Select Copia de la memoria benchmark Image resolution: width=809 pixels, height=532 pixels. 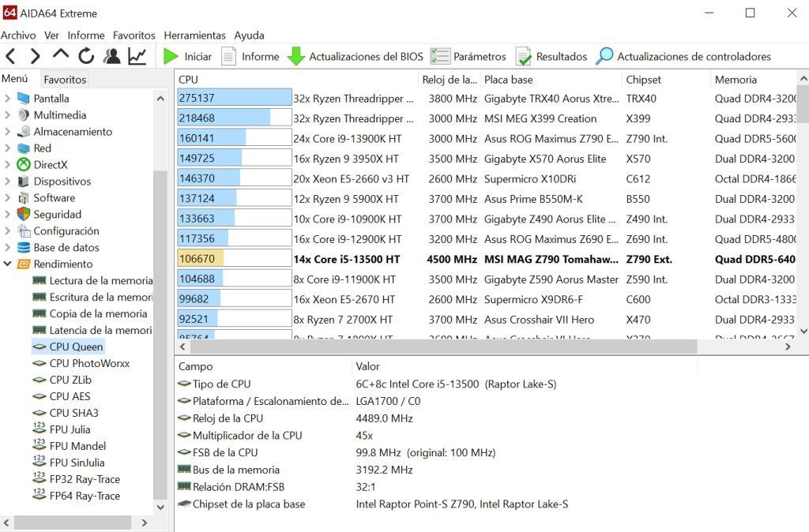point(98,313)
